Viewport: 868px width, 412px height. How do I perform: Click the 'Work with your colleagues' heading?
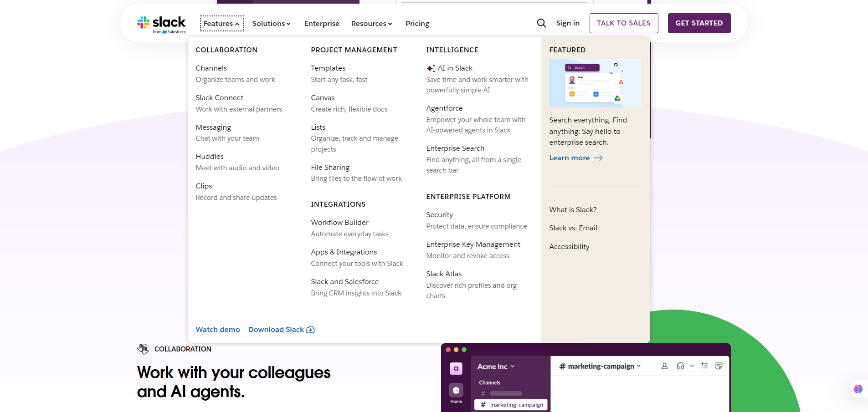tap(233, 382)
